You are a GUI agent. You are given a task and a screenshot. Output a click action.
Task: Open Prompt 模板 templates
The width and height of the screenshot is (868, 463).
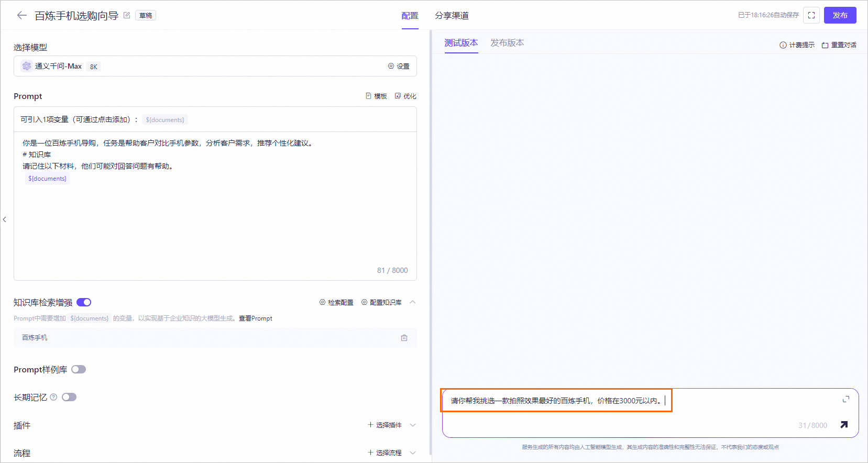pos(376,96)
